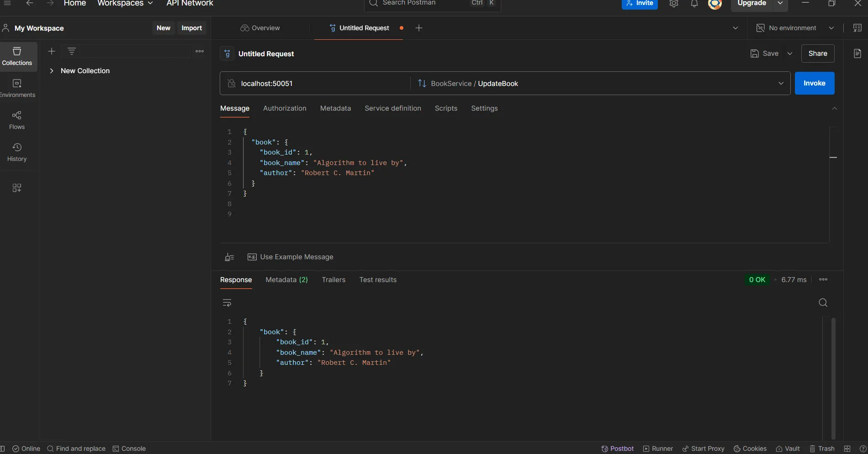Image resolution: width=868 pixels, height=454 pixels.
Task: Open the Save options dropdown
Action: tap(790, 53)
